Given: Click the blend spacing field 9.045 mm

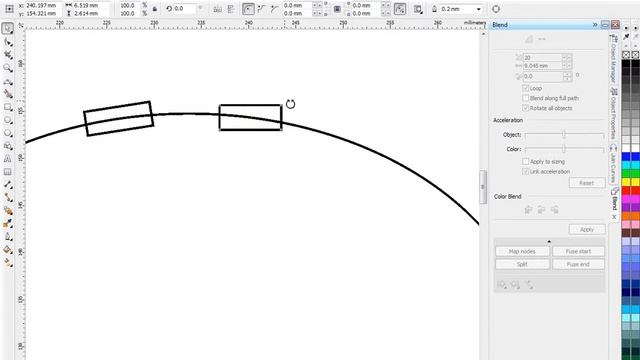Looking at the screenshot, I should (543, 66).
